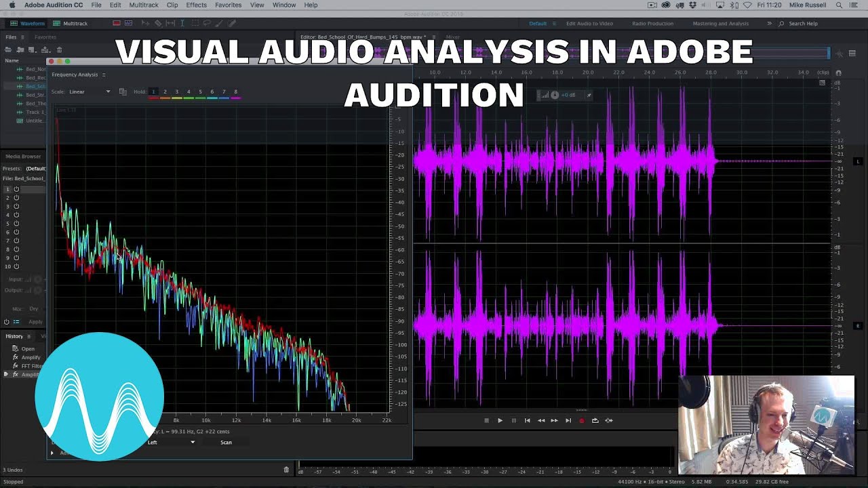Click the HUD gain adjustment knob
Image resolution: width=868 pixels, height=488 pixels.
pos(555,95)
